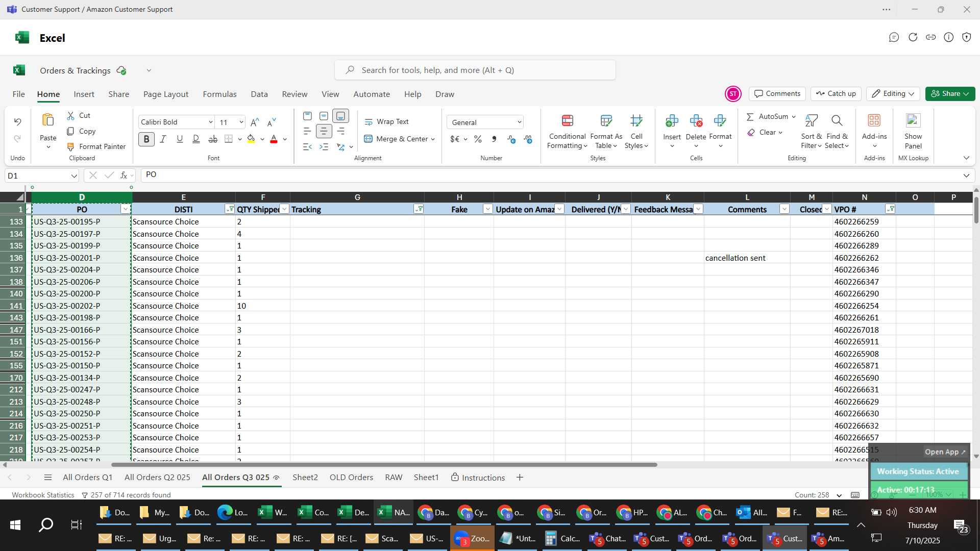Open the font name dropdown
The image size is (980, 551).
tap(210, 122)
